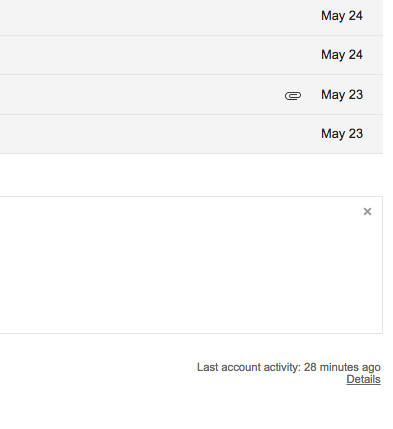Open the second May 24 email row
This screenshot has height=429, width=393.
point(191,55)
